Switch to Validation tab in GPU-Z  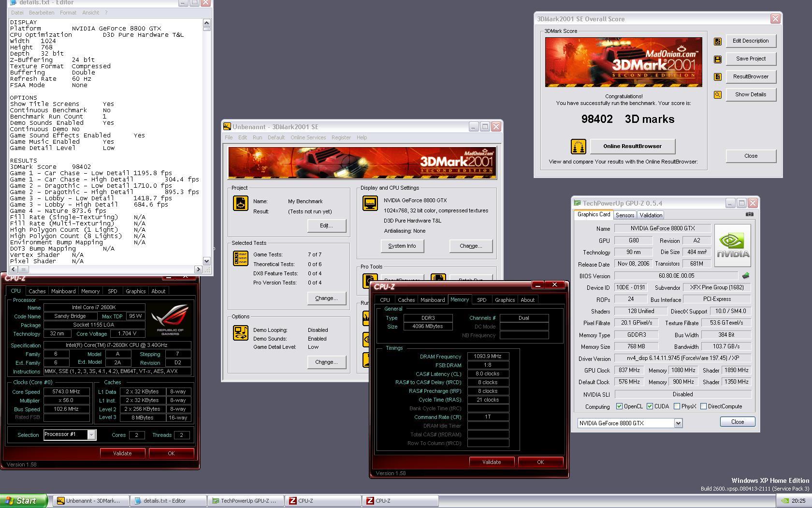[651, 215]
